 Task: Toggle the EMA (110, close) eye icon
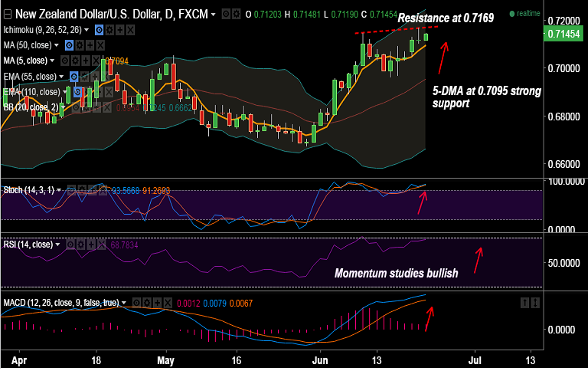coord(77,92)
